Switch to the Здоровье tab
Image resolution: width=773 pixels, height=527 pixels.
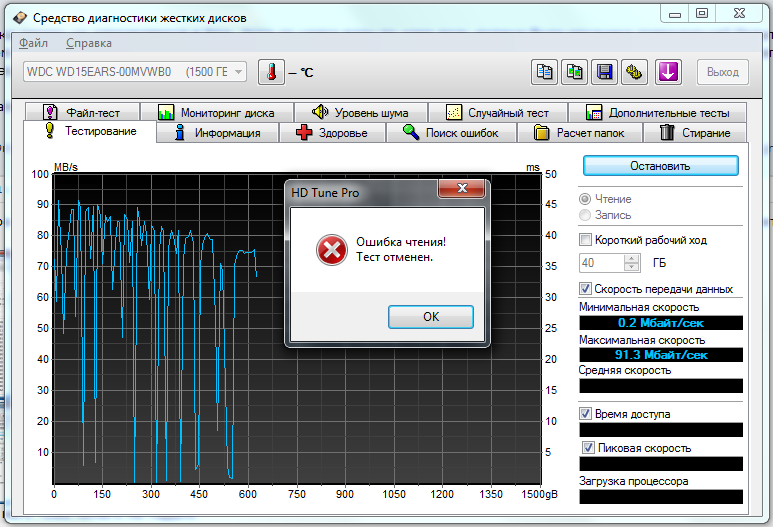(332, 133)
